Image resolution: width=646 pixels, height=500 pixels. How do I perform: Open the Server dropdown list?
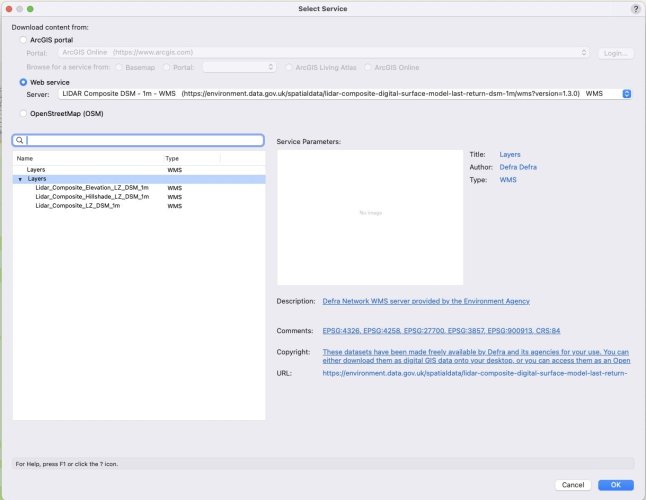[x=626, y=93]
